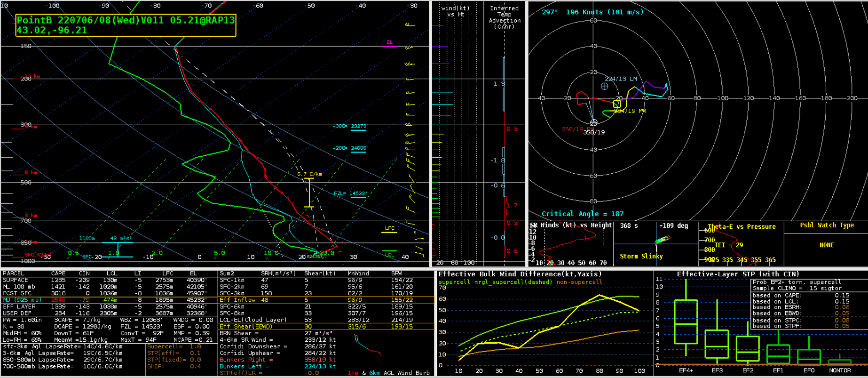Select the 'EFF LAYER' parcel row
868x378 pixels.
coord(109,306)
